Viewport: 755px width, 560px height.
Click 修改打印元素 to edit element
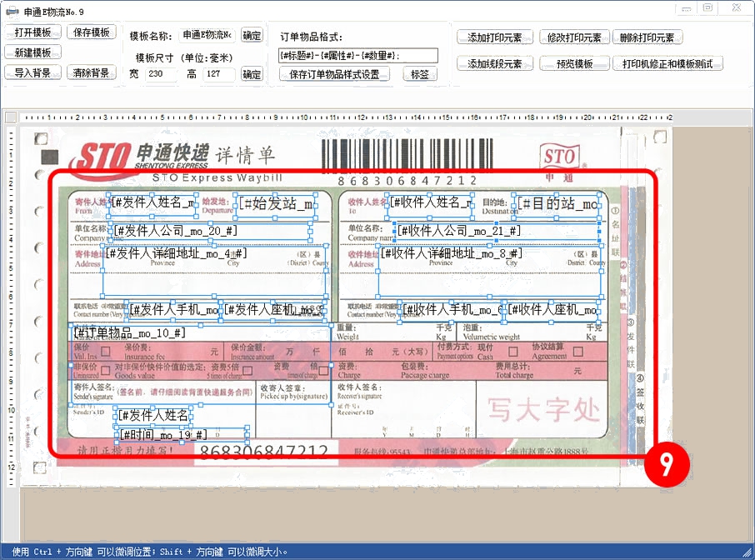(574, 37)
